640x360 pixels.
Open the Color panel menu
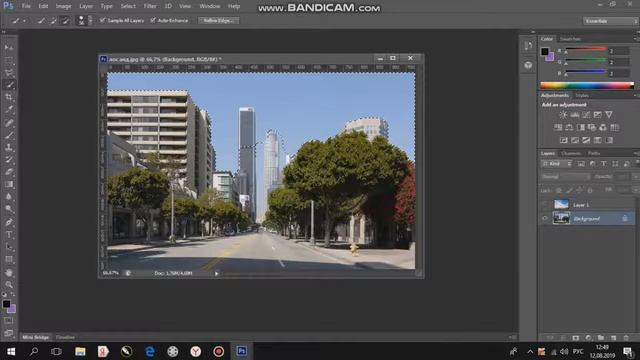[636, 39]
